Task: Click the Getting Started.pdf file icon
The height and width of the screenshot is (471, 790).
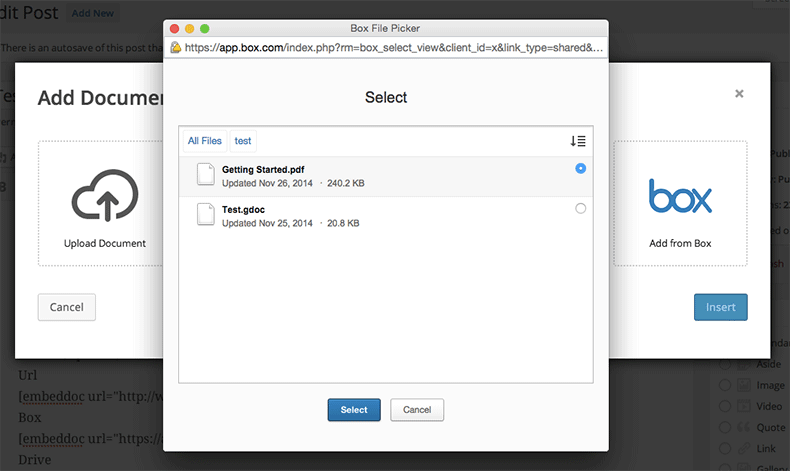Action: click(206, 174)
